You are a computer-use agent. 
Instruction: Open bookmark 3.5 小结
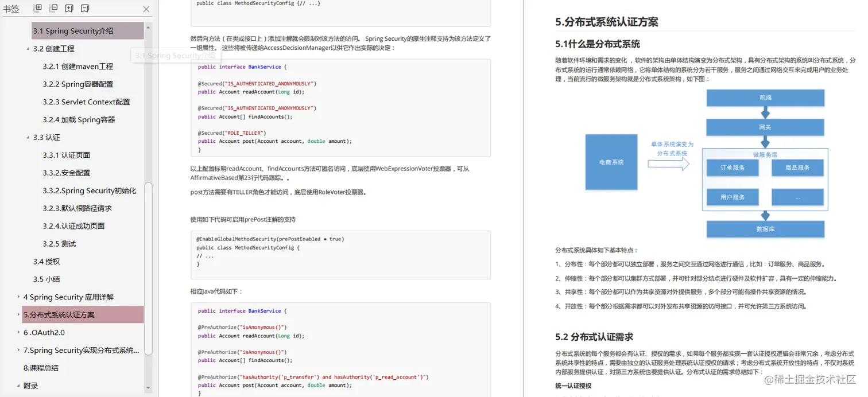pyautogui.click(x=46, y=280)
